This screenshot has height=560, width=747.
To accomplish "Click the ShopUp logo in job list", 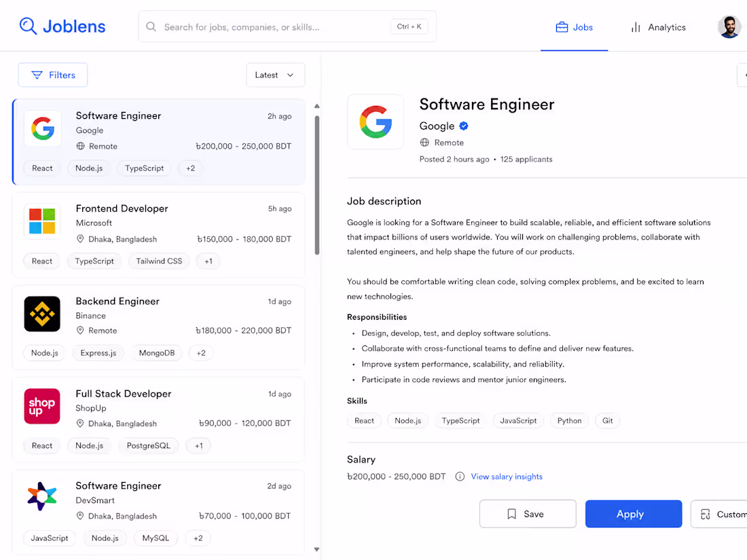I will 42,406.
